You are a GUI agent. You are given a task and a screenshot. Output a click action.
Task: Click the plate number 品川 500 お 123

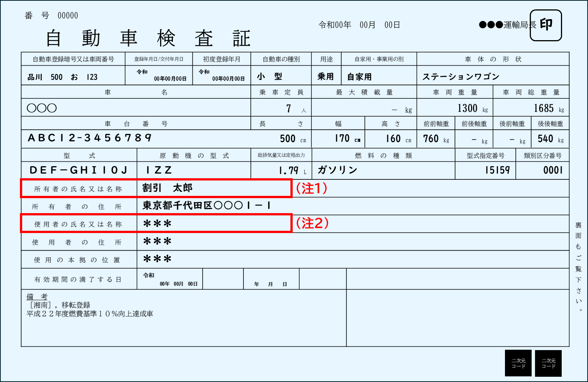coord(62,77)
